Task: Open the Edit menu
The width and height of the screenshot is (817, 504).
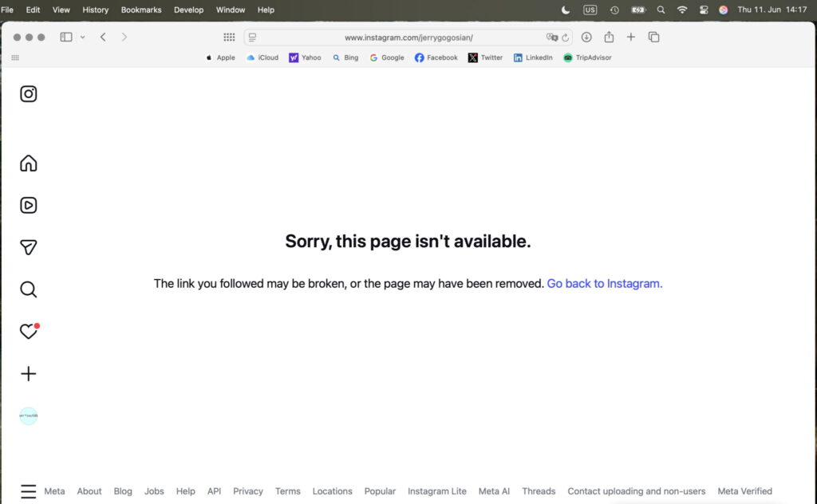Action: click(33, 10)
